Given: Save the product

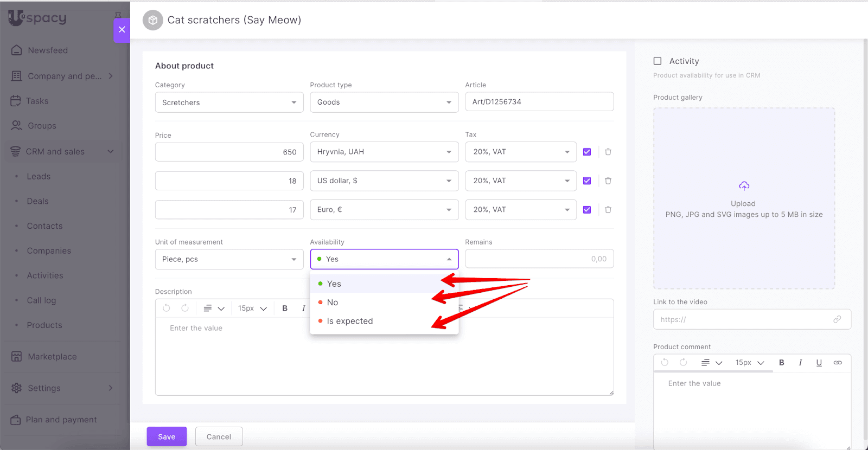Looking at the screenshot, I should tap(167, 436).
